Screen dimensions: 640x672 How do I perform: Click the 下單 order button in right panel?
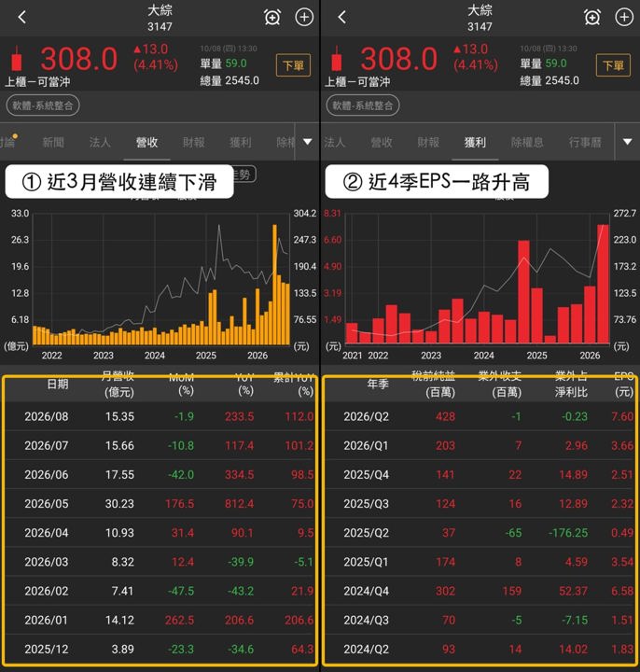(614, 65)
